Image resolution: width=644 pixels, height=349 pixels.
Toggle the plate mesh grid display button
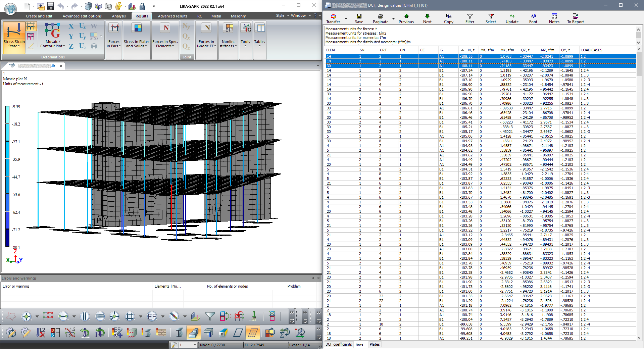(x=253, y=333)
